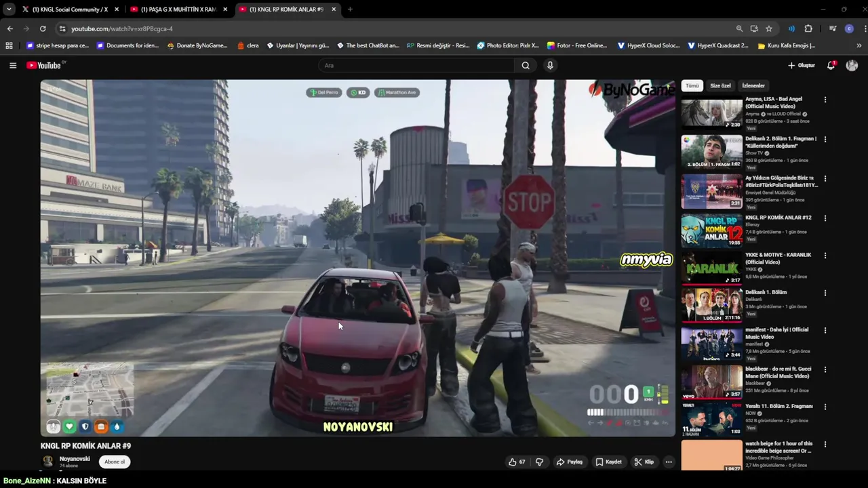
Task: Open blackbear do re mi video title
Action: pos(778,372)
